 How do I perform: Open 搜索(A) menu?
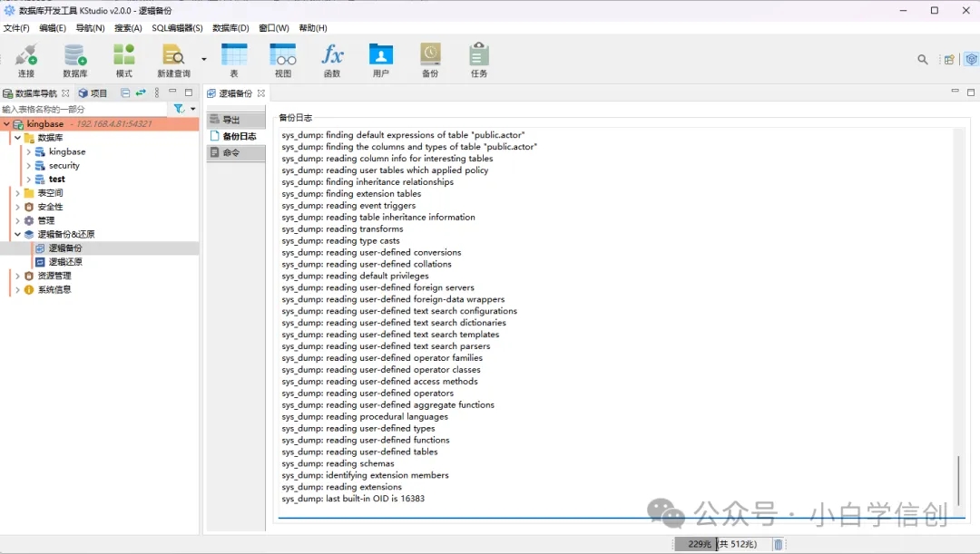click(128, 28)
